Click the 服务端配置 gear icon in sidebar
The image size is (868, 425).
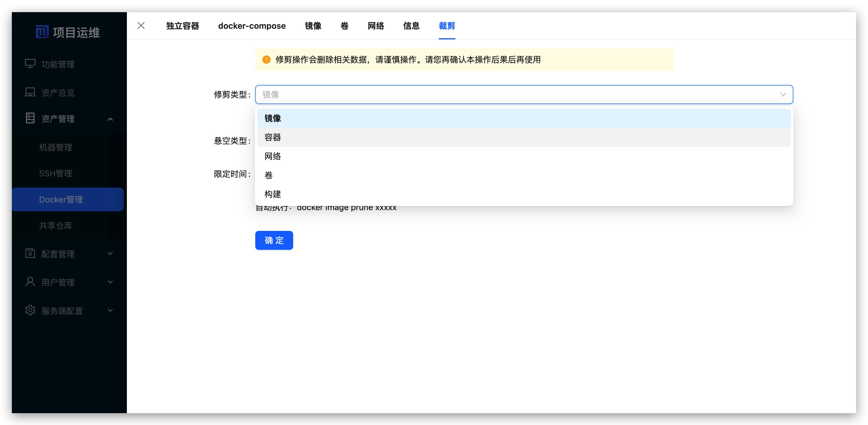pos(30,311)
